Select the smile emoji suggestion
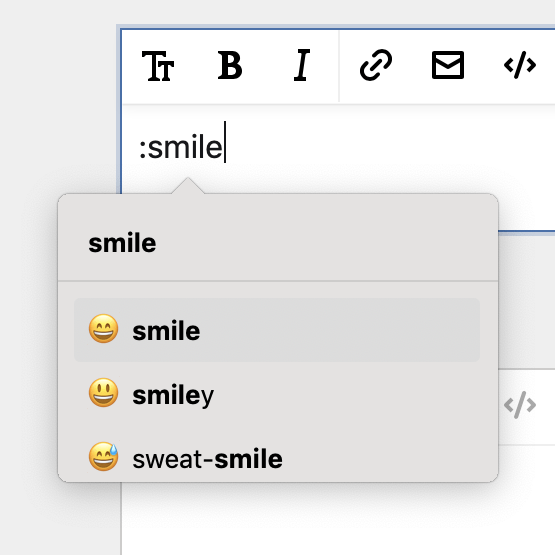The height and width of the screenshot is (555, 555). (x=277, y=330)
